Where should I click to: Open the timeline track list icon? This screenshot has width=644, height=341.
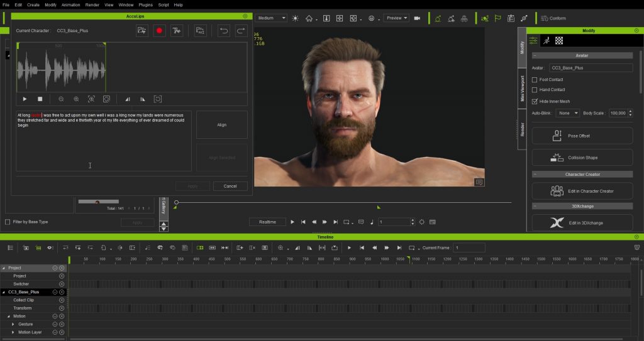click(x=10, y=248)
